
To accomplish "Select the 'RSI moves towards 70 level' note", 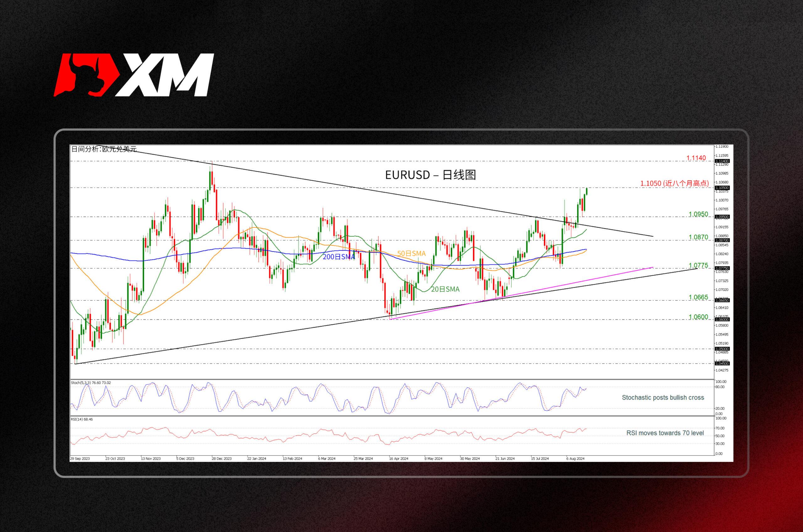I will (x=665, y=433).
